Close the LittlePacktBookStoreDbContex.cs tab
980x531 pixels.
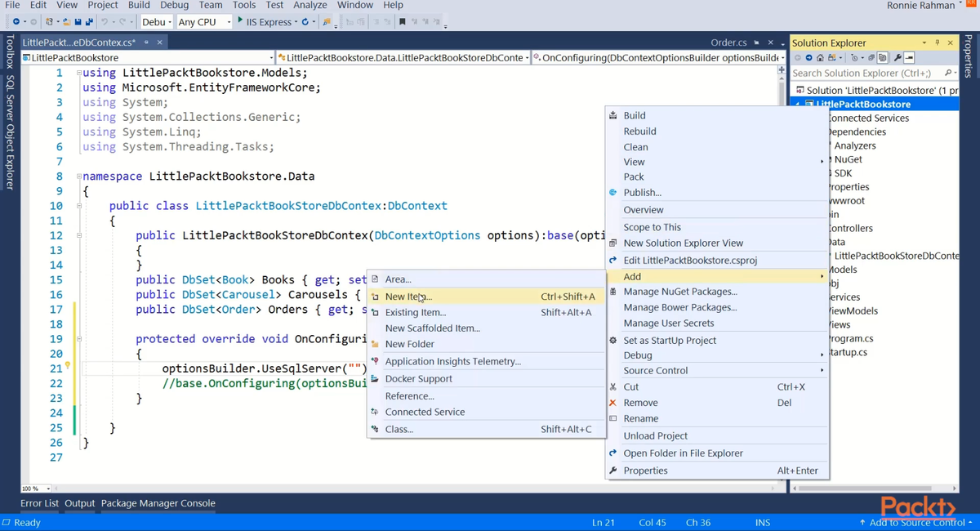pos(160,42)
